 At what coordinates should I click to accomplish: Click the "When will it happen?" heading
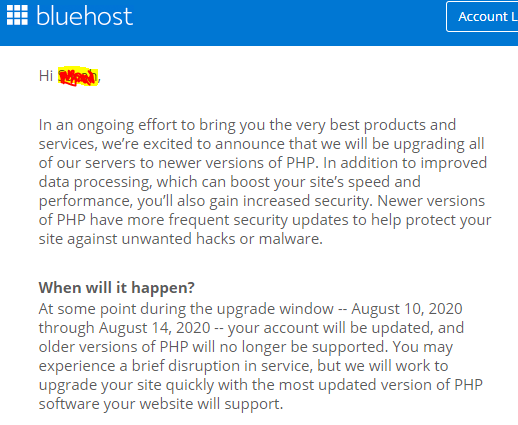point(117,287)
